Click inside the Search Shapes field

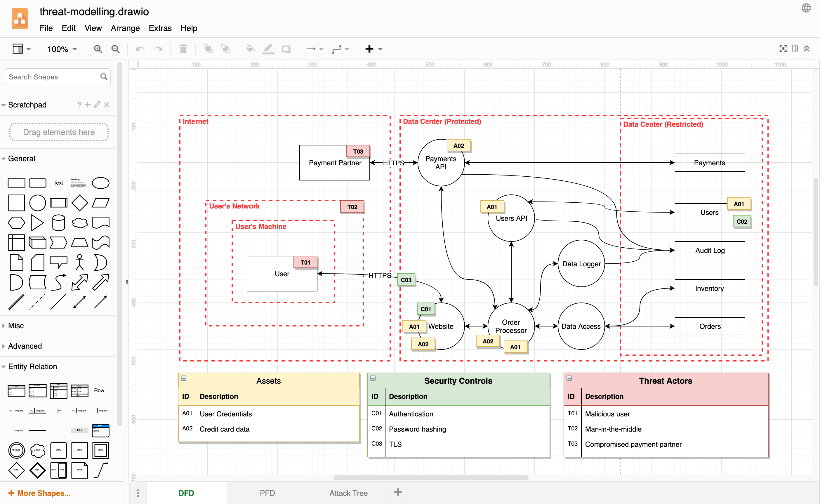point(50,77)
